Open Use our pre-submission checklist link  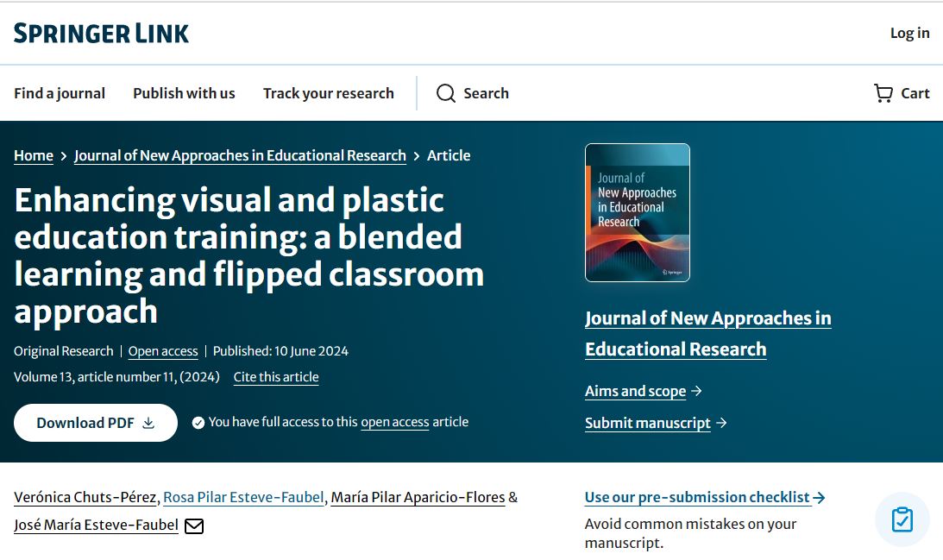(x=698, y=498)
